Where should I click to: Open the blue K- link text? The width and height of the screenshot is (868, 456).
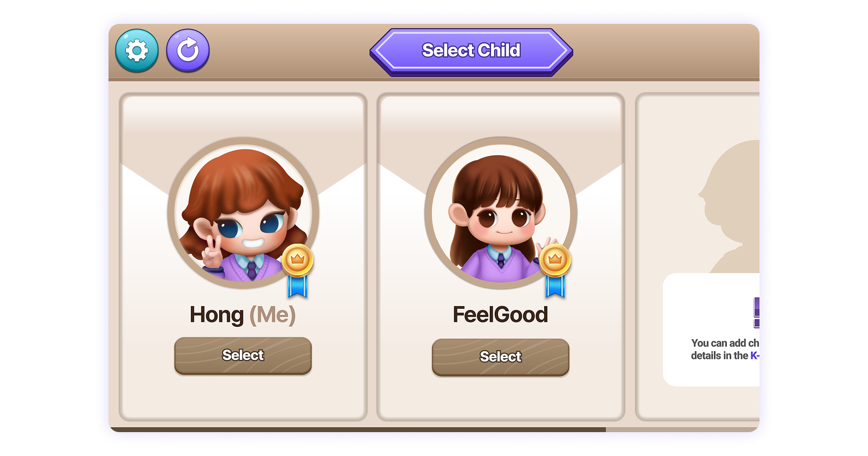pyautogui.click(x=755, y=356)
